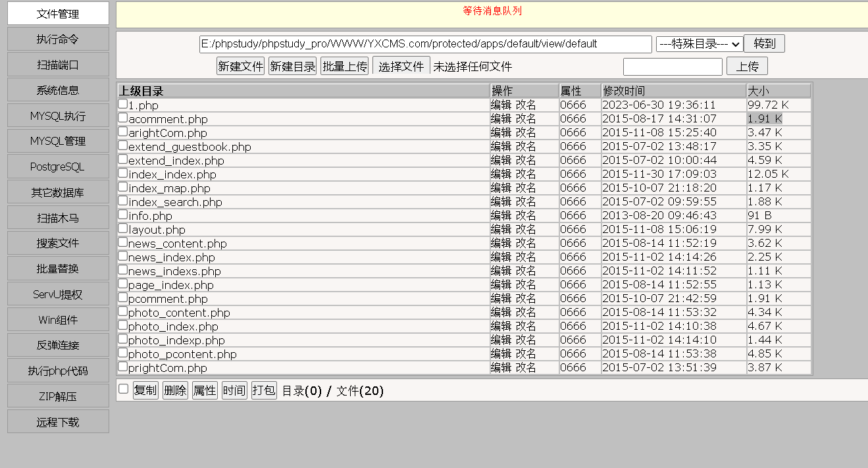Open the 执行命令 section in the sidebar

(57, 39)
